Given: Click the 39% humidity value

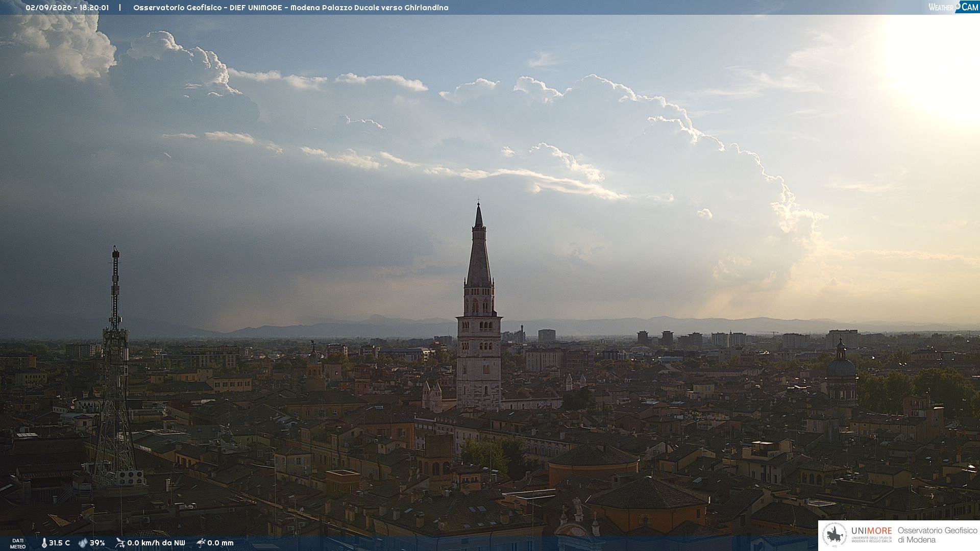Looking at the screenshot, I should coord(97,543).
